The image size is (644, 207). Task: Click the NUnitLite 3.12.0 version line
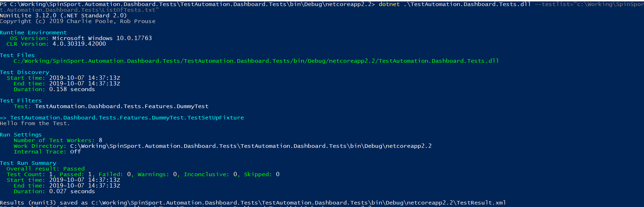click(63, 16)
